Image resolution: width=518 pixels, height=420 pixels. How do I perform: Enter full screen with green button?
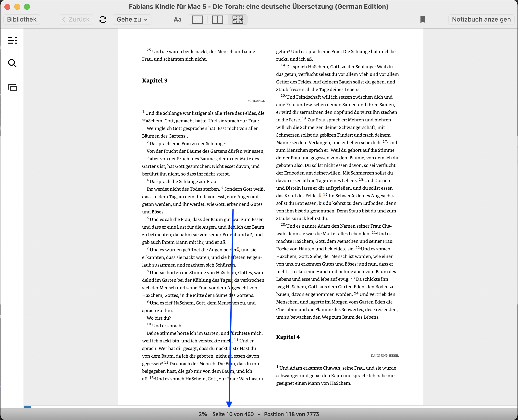pyautogui.click(x=27, y=7)
